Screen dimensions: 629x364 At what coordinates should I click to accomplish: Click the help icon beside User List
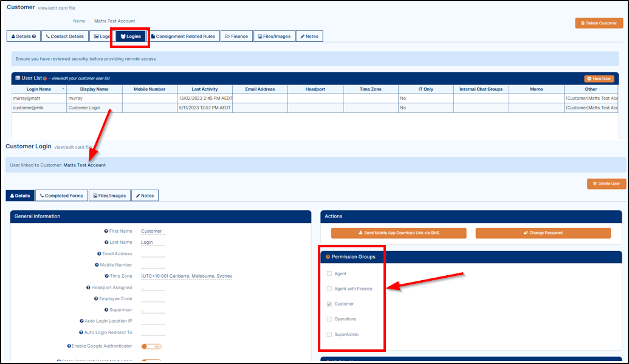pos(46,78)
